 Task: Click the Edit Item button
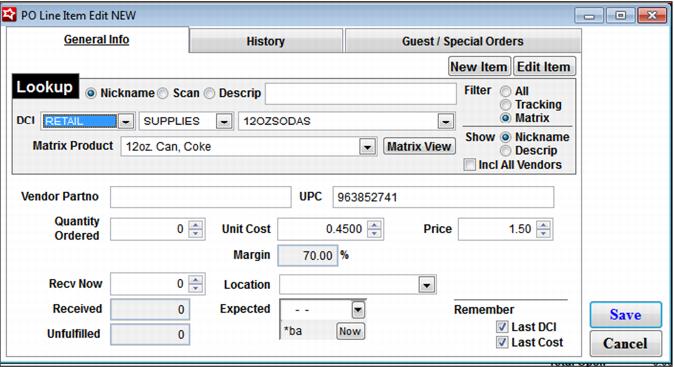[x=544, y=67]
